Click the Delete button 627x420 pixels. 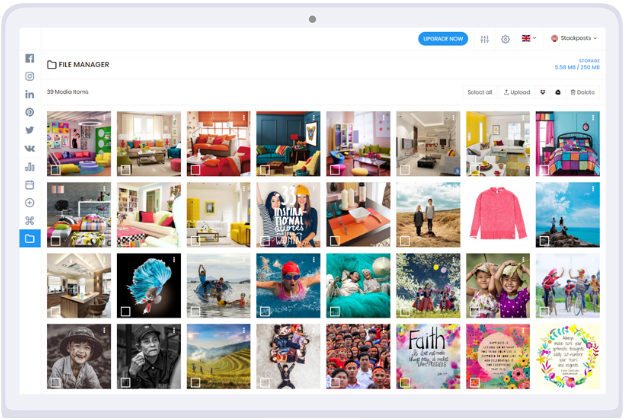click(x=583, y=92)
